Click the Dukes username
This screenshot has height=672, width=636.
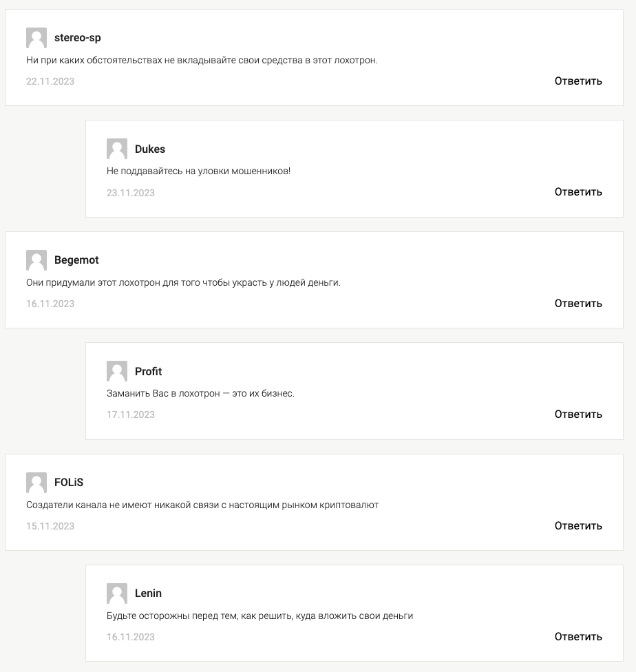click(x=150, y=149)
